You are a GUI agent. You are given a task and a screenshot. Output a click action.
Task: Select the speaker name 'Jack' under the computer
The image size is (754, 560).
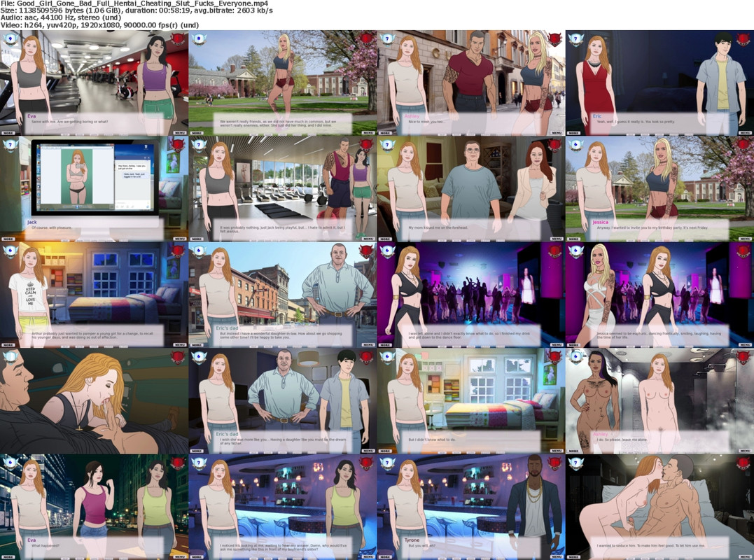point(32,222)
